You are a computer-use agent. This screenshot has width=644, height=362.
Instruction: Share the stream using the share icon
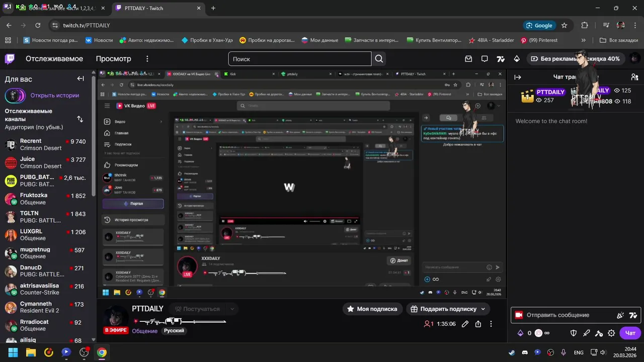pos(478,324)
